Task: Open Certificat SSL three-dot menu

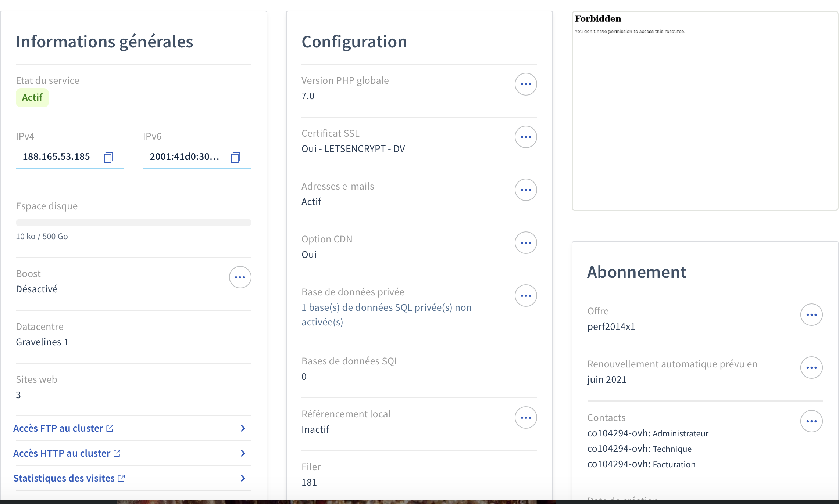Action: click(526, 137)
